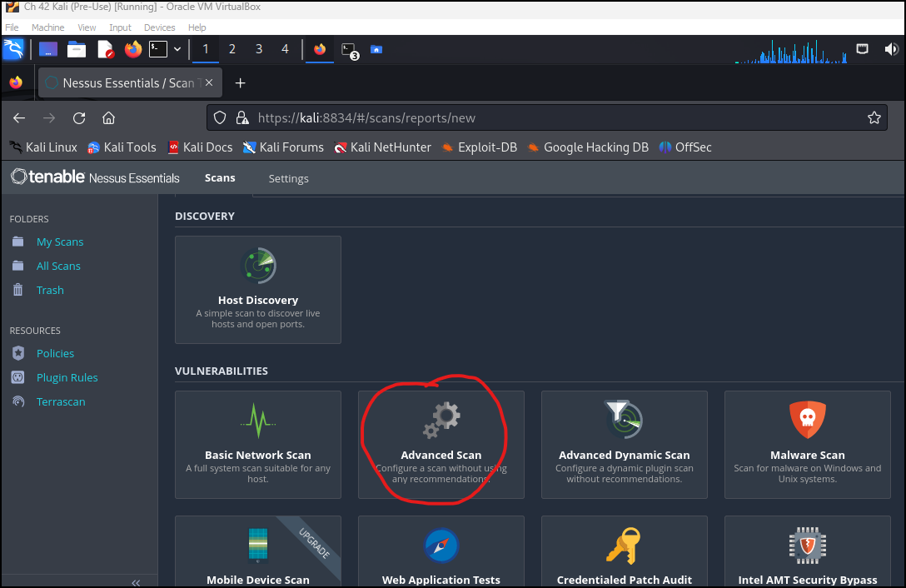
Task: Click the tracking protection shield icon
Action: [220, 118]
